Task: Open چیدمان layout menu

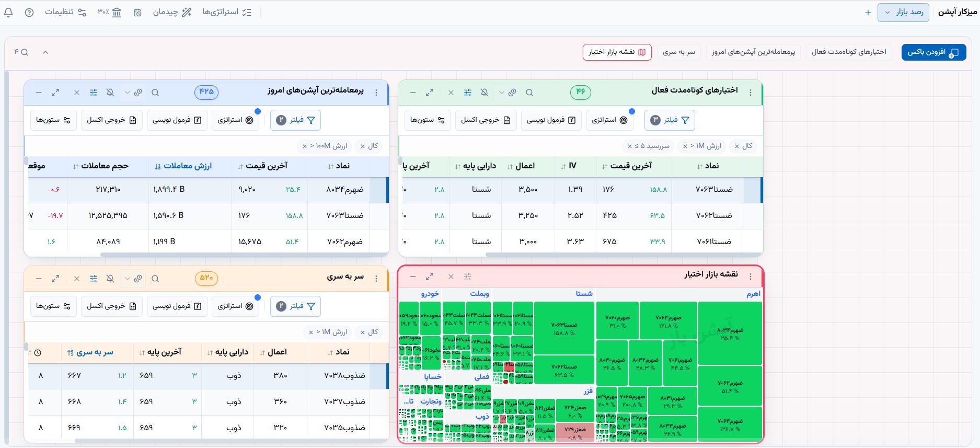Action: 172,12
